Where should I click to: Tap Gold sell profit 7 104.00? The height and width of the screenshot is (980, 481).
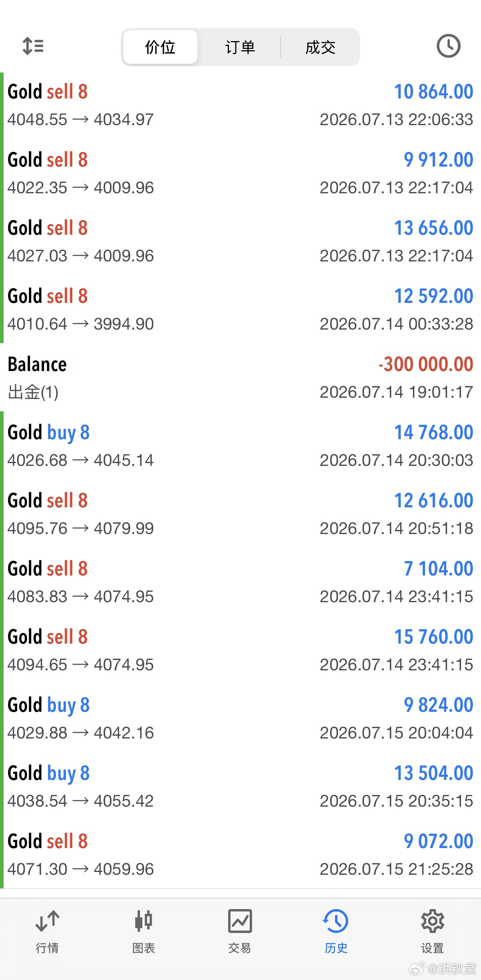point(438,569)
